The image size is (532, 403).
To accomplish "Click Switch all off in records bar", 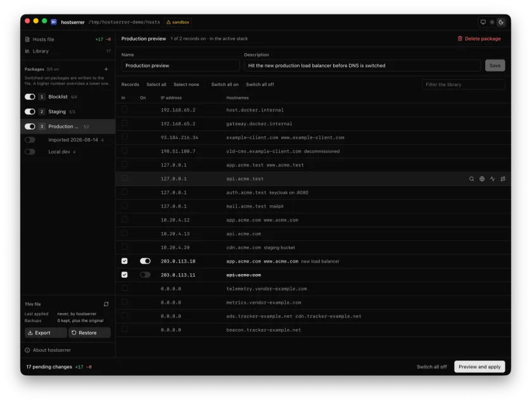I will tap(260, 84).
